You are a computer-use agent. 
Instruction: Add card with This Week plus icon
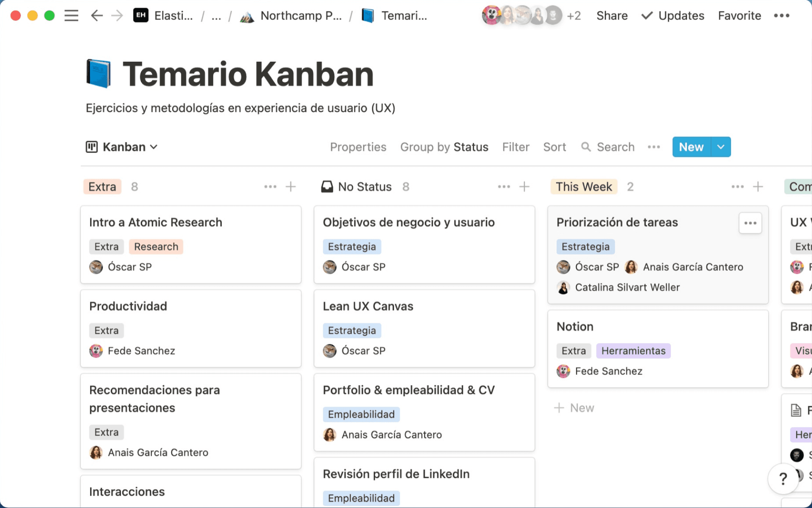(758, 187)
